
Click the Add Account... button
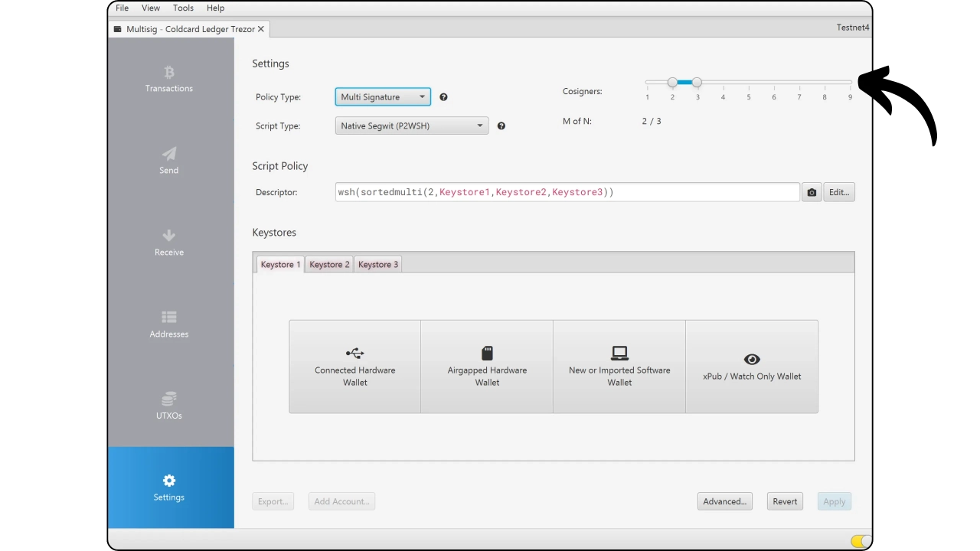pyautogui.click(x=341, y=501)
